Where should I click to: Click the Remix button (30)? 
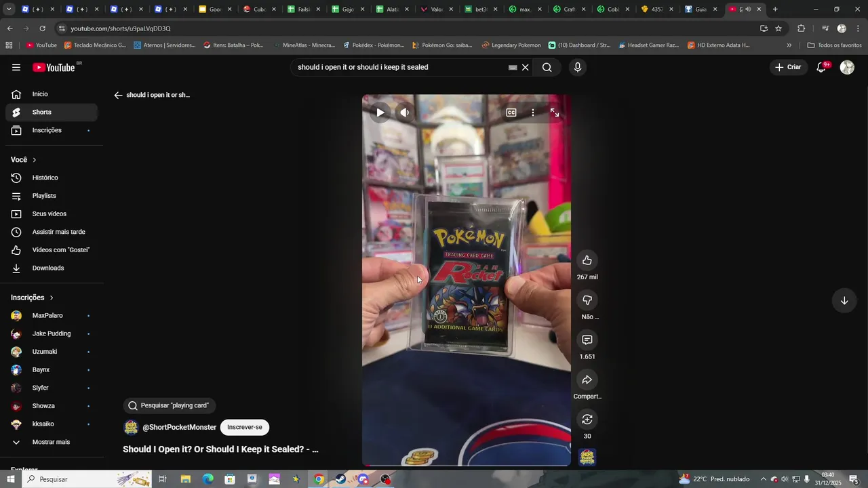click(x=587, y=420)
